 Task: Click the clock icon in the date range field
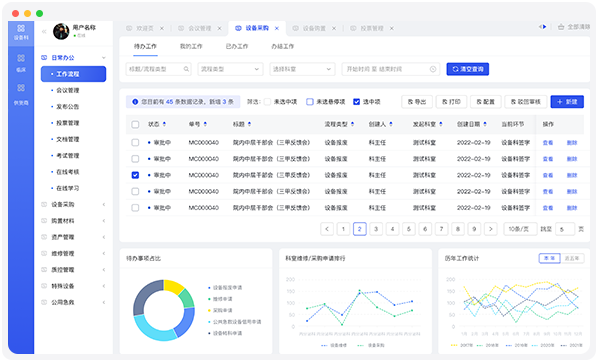(x=433, y=69)
